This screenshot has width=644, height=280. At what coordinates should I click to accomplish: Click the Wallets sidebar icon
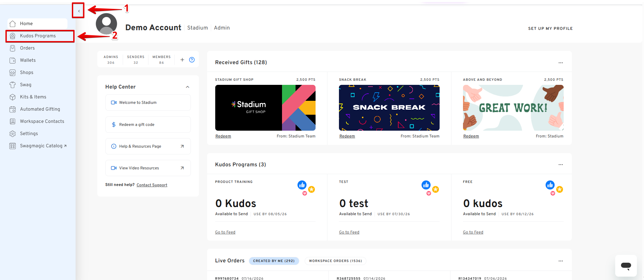pos(13,60)
